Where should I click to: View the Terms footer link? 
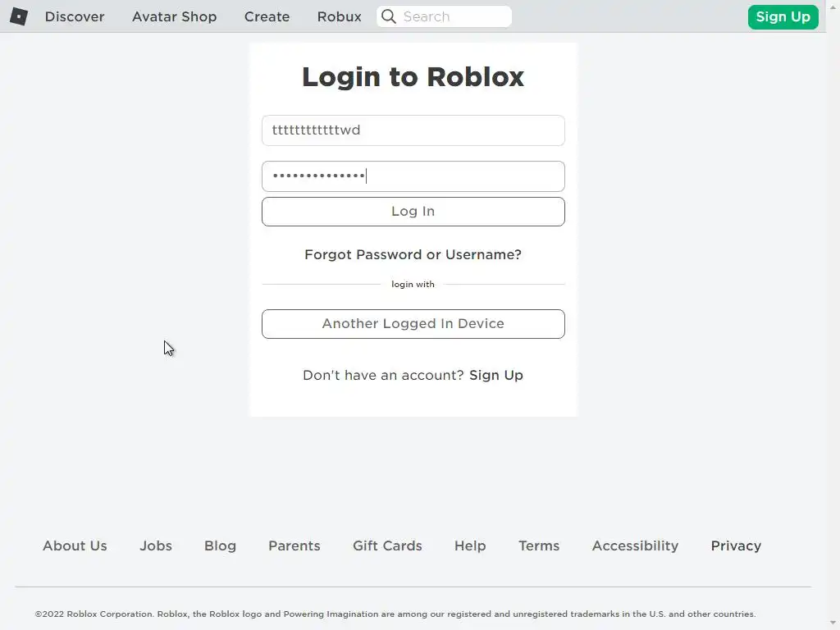click(539, 546)
